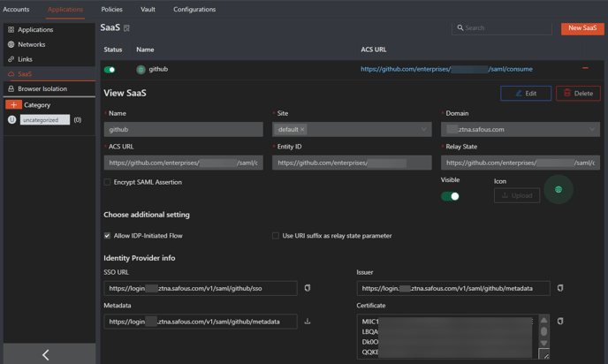
Task: Copy the Certificate text
Action: 560,322
